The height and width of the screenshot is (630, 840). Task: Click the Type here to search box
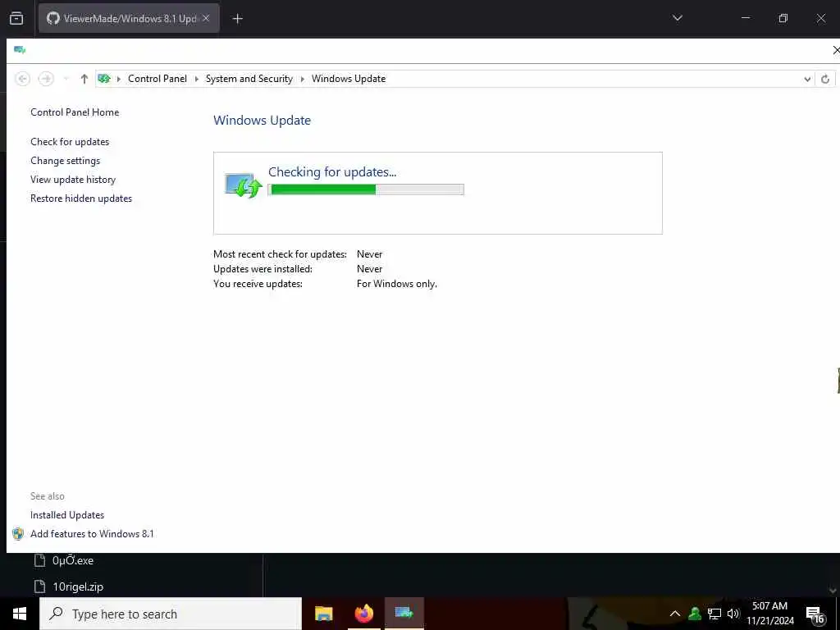[171, 614]
